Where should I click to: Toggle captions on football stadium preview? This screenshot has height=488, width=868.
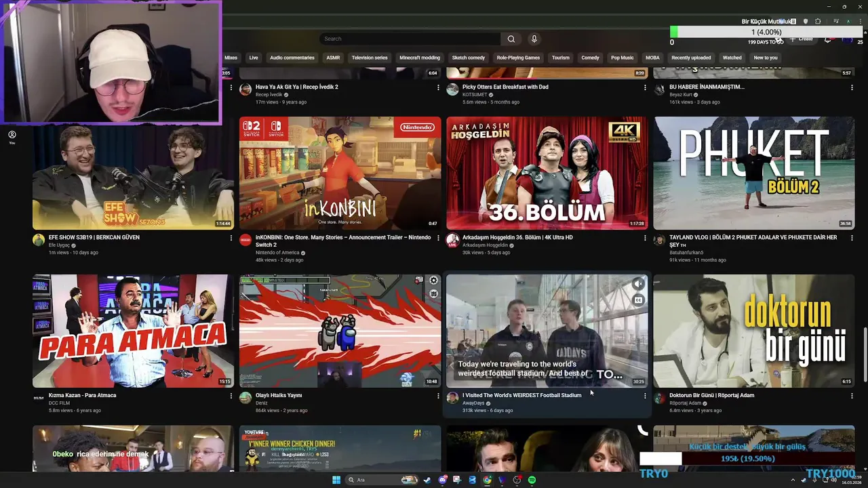click(x=638, y=300)
